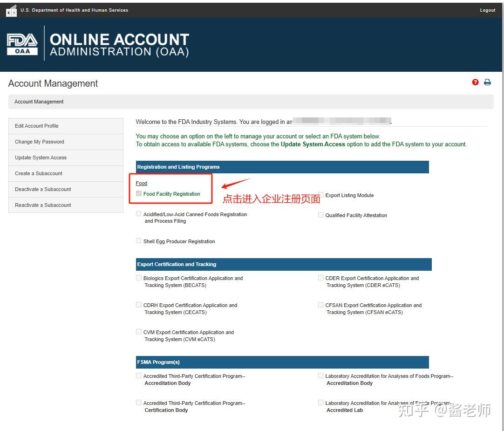Open the Food registration link

(141, 183)
